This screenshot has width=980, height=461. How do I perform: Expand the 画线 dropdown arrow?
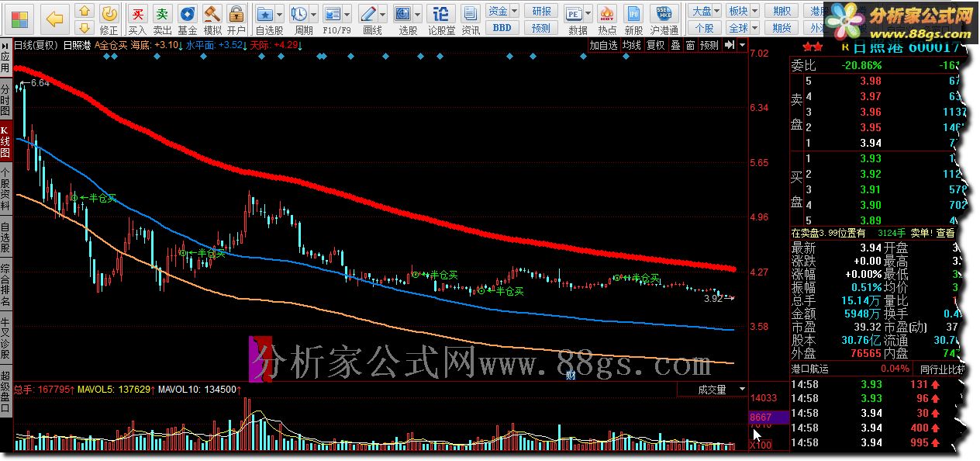(383, 14)
